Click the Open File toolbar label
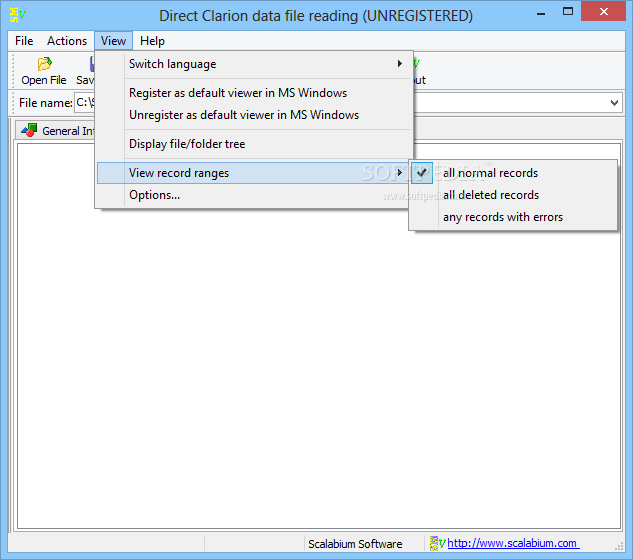 point(44,80)
